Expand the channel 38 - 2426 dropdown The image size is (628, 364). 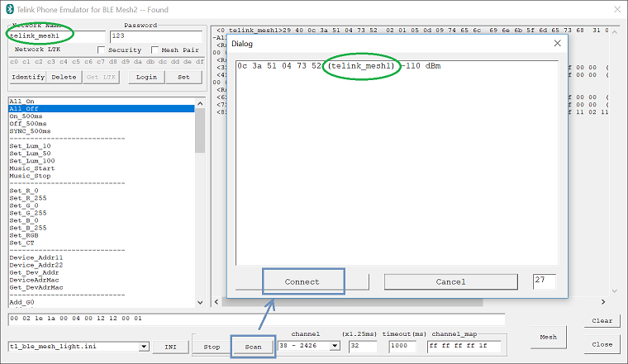tap(335, 346)
